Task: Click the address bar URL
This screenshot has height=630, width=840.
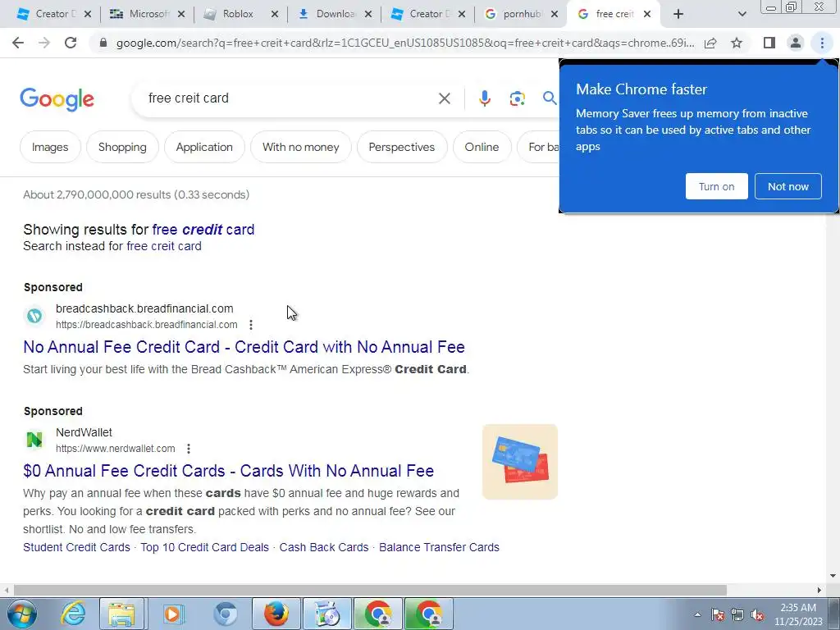Action: pyautogui.click(x=404, y=43)
